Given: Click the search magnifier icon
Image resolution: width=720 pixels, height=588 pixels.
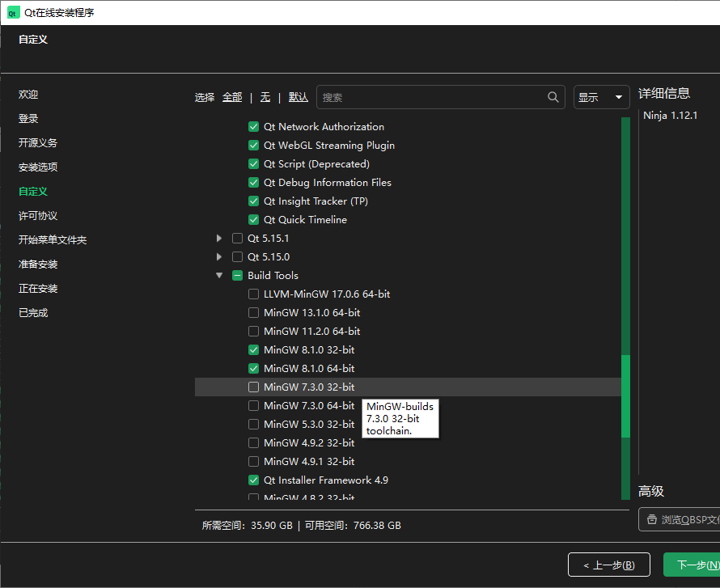Looking at the screenshot, I should click(553, 97).
